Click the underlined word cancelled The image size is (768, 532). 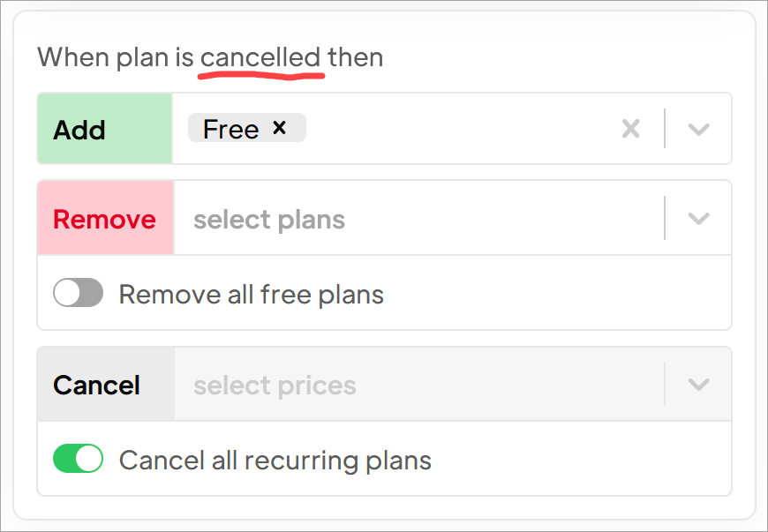coord(261,56)
